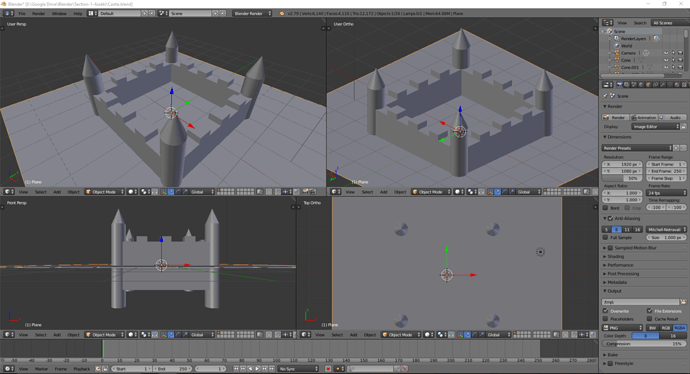Open the PNG file format dropdown
Screen dimensions: 690x374
click(622, 328)
